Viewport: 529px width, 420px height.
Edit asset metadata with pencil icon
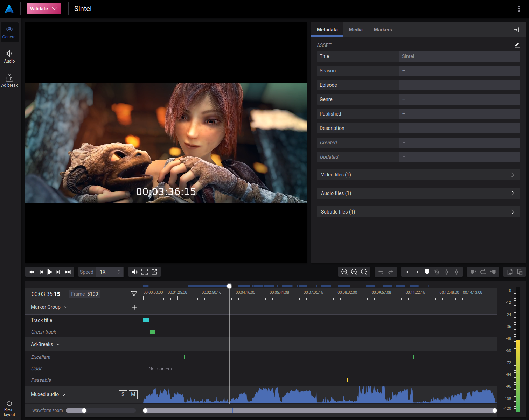(517, 45)
